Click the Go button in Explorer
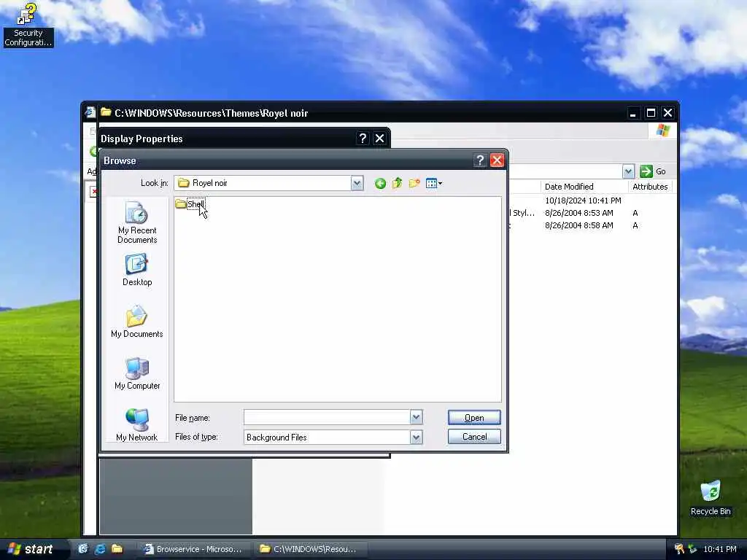747x560 pixels. (x=653, y=171)
